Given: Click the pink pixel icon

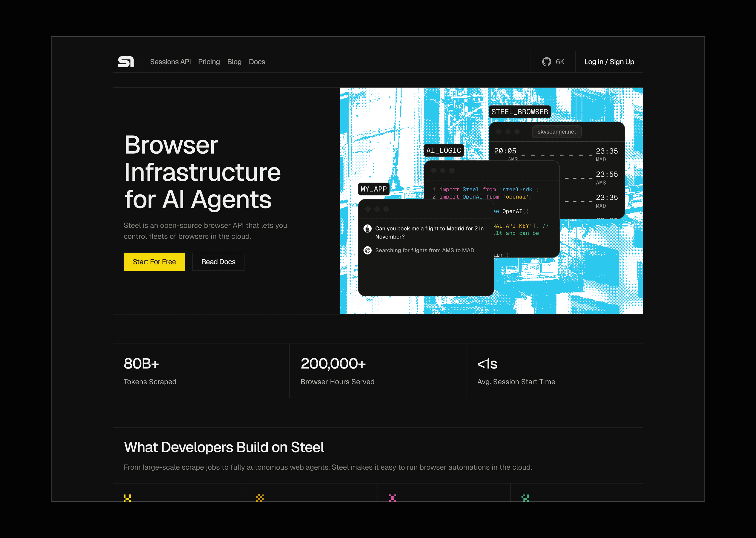Looking at the screenshot, I should pyautogui.click(x=392, y=498).
